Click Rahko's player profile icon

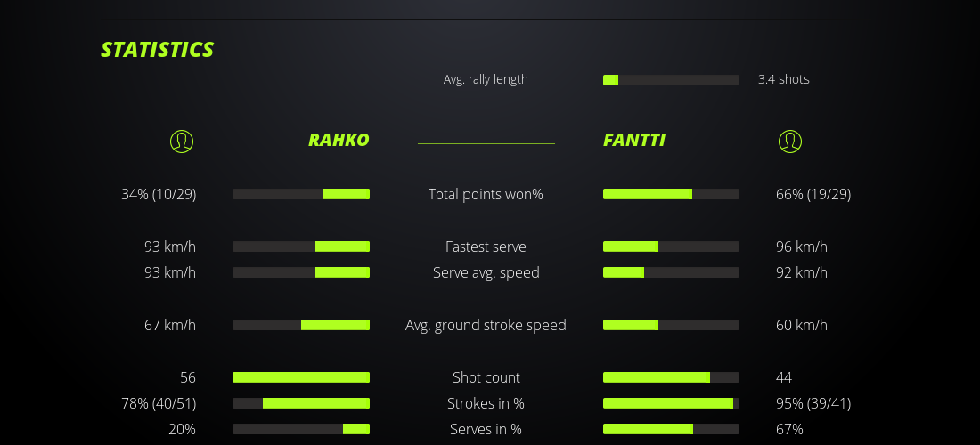pyautogui.click(x=181, y=141)
